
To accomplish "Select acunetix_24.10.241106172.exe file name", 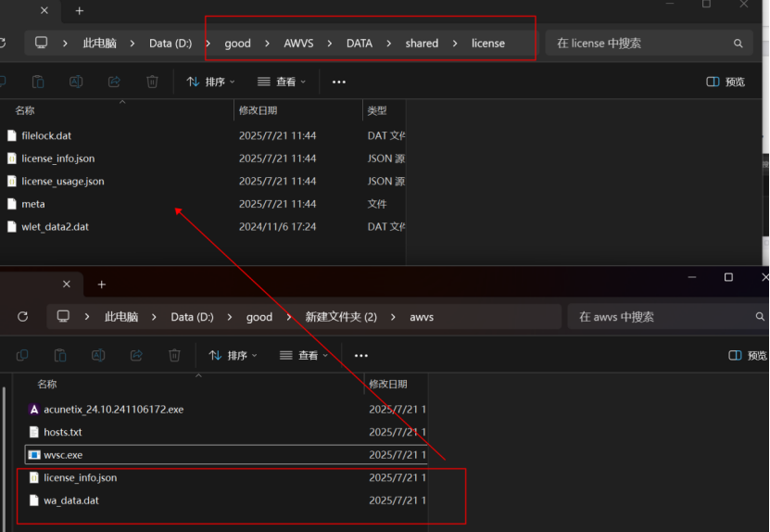I will 113,409.
